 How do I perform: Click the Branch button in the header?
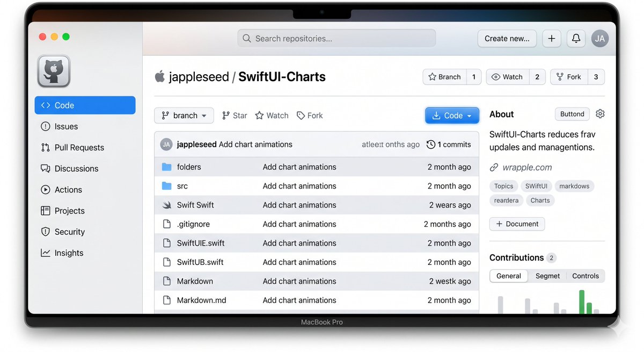point(444,77)
